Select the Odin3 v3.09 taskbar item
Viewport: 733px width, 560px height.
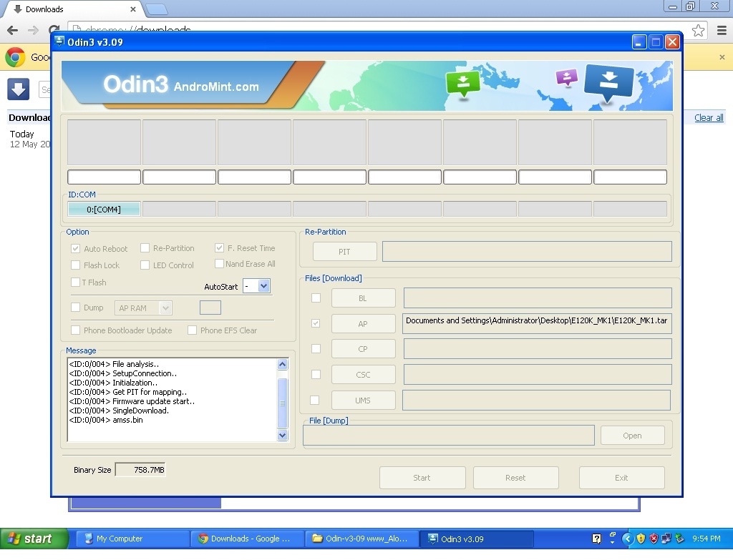point(476,539)
